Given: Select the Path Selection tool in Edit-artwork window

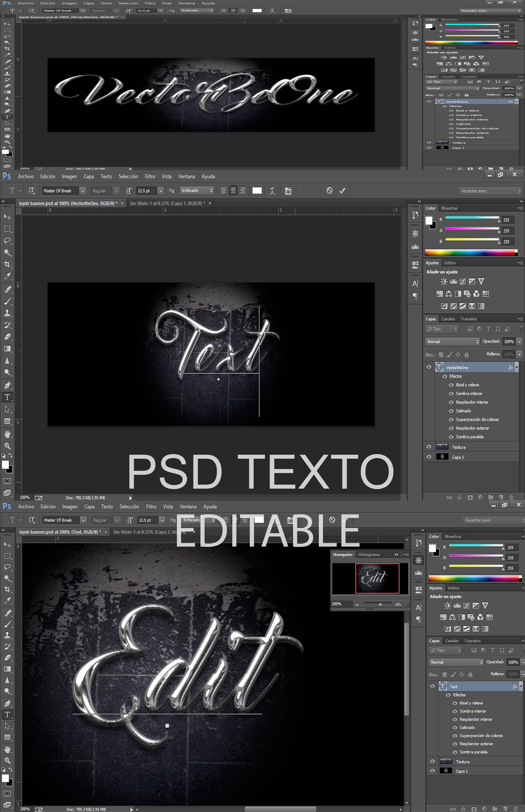Looking at the screenshot, I should click(x=7, y=726).
